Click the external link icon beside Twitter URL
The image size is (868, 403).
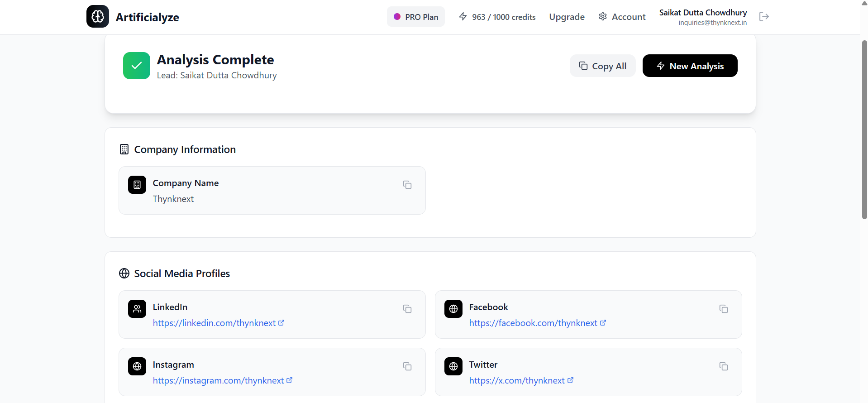coord(570,380)
